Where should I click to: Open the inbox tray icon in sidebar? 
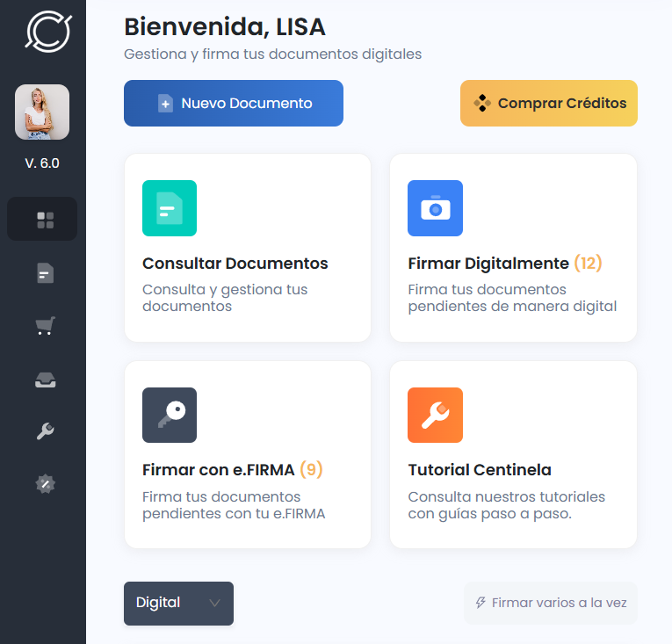[x=45, y=379]
